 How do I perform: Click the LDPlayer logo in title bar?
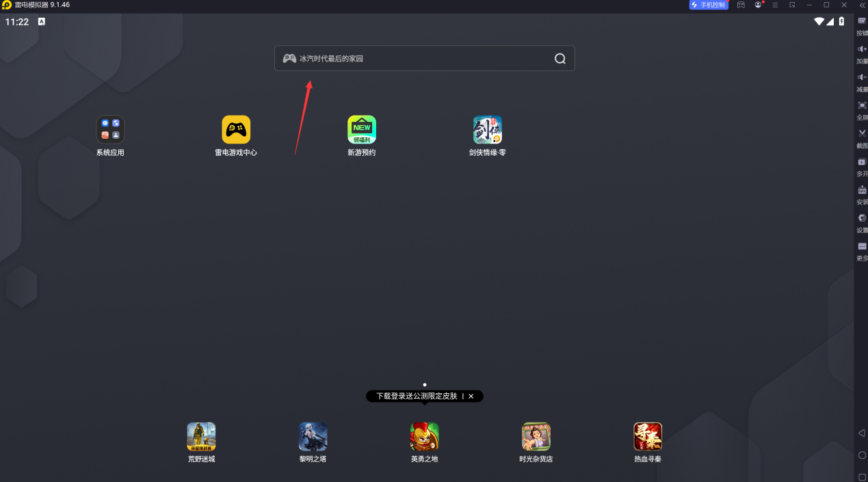(7, 5)
